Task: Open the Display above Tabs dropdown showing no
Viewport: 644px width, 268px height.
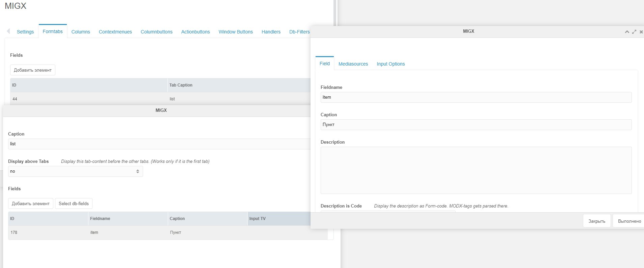Action: tap(76, 171)
